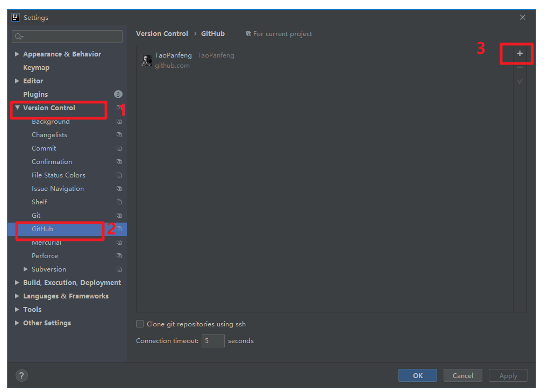The width and height of the screenshot is (549, 392).
Task: Select the TaoPanfeng github.com account row
Action: 325,60
